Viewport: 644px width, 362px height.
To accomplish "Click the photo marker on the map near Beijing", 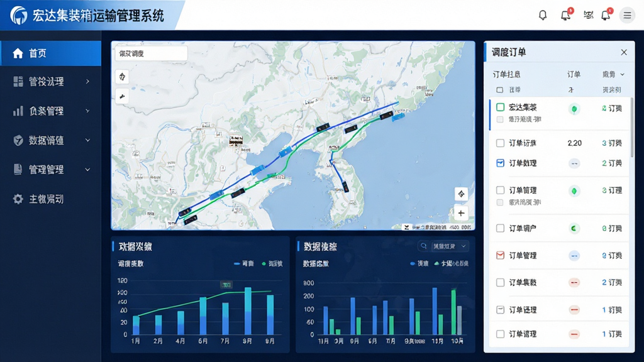I will coord(236,140).
